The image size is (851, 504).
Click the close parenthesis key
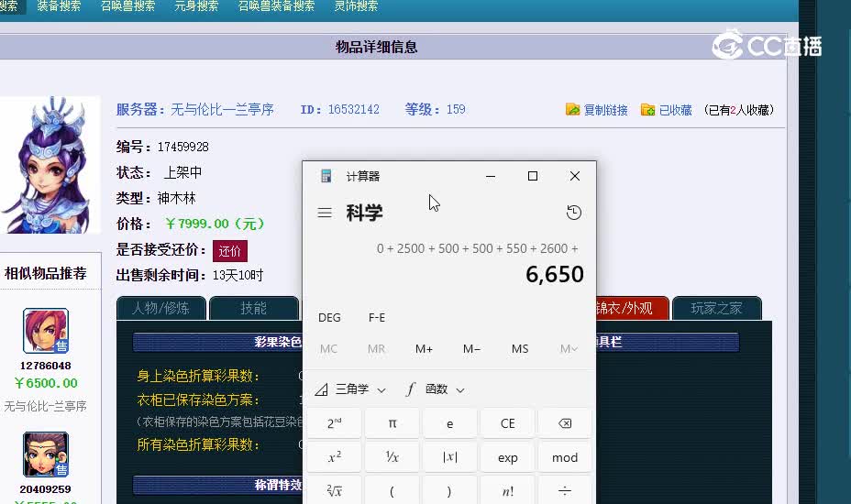coord(449,490)
